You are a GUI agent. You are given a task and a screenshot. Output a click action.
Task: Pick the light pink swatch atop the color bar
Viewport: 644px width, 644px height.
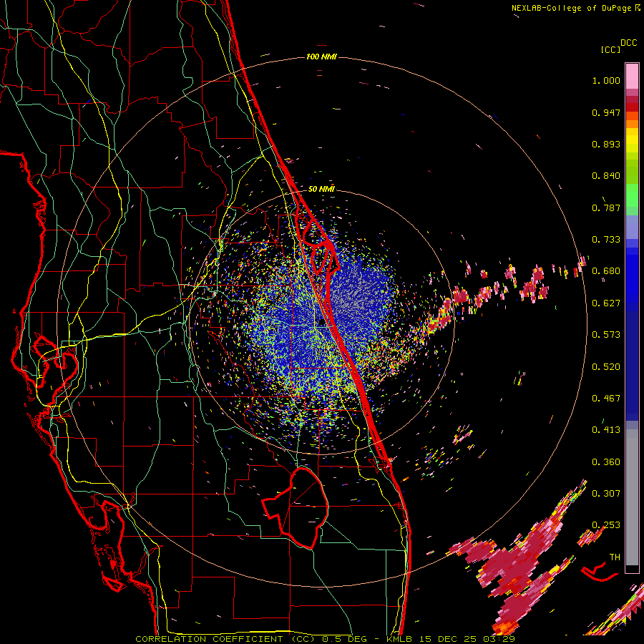click(x=632, y=77)
